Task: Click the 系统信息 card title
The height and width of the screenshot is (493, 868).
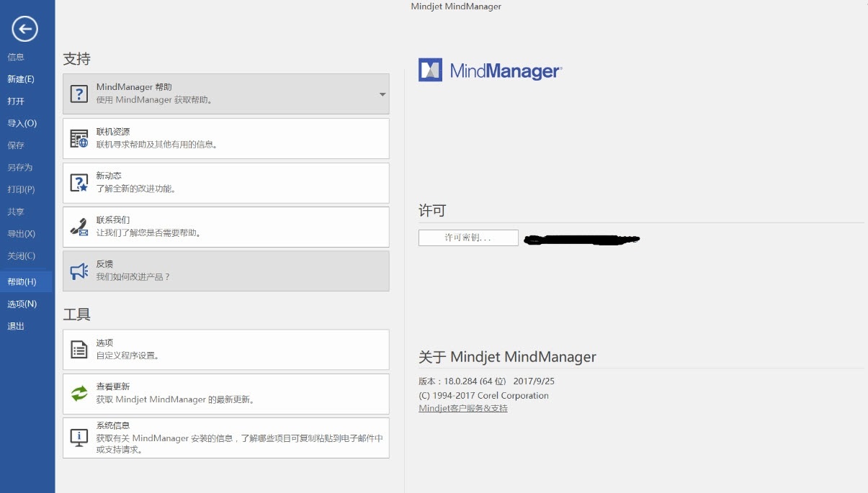Action: point(113,425)
